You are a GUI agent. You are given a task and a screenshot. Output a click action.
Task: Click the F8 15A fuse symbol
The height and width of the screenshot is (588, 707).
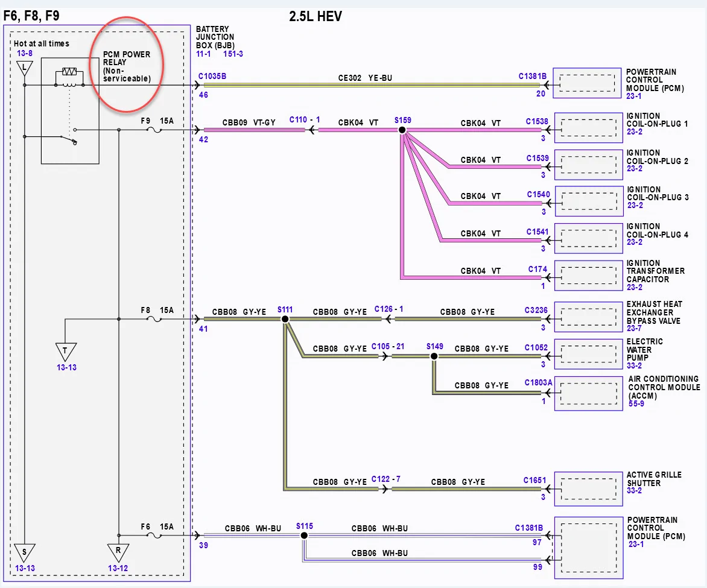(154, 319)
